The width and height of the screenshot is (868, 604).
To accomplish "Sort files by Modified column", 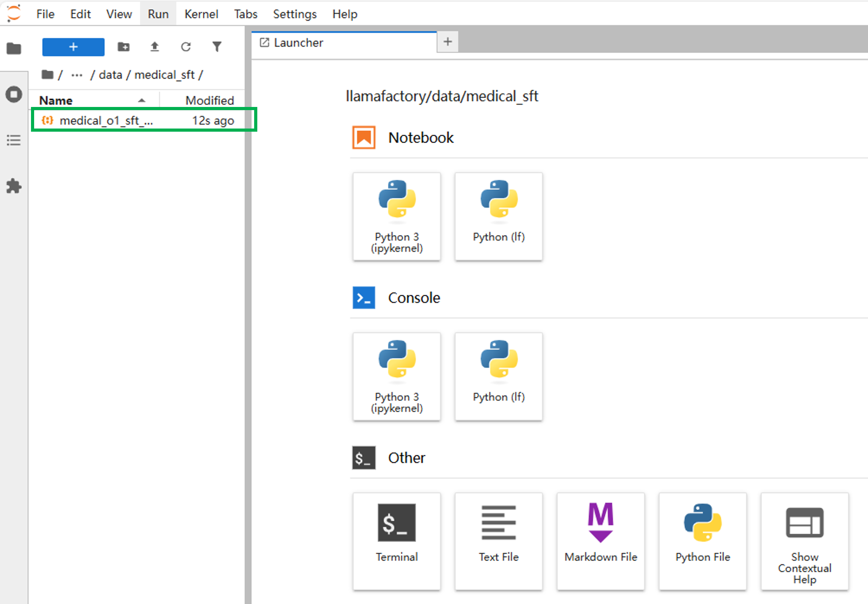I will (x=209, y=100).
